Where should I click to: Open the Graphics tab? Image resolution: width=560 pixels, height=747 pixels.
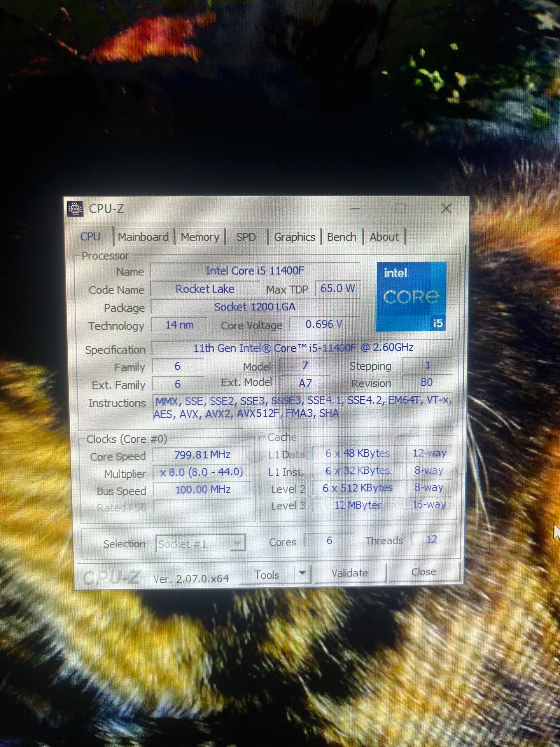[294, 237]
